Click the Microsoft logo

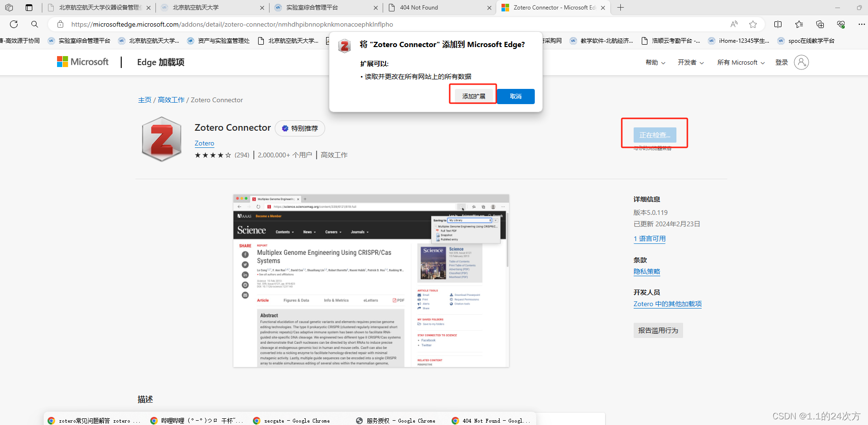pos(83,62)
